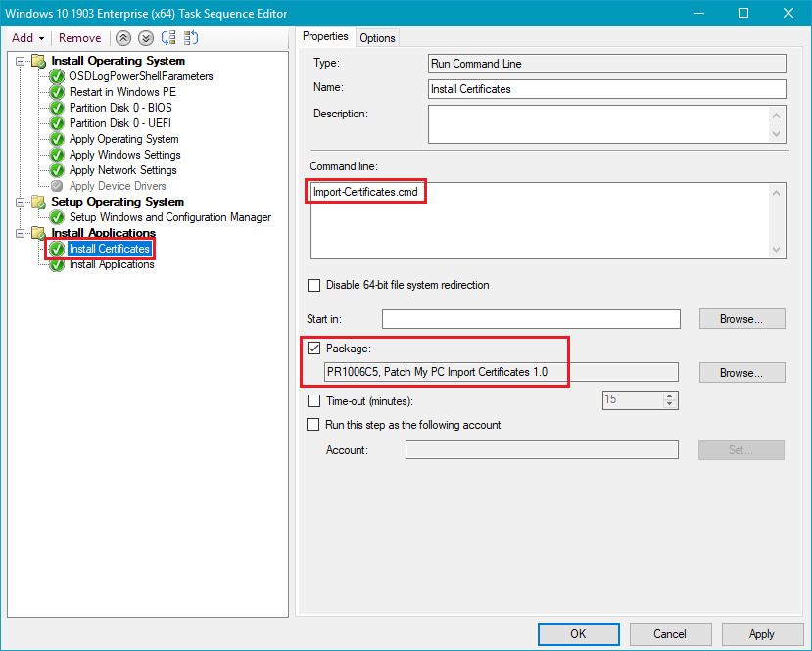This screenshot has width=812, height=651.
Task: Enable the Time-out (minutes) checkbox
Action: pos(313,401)
